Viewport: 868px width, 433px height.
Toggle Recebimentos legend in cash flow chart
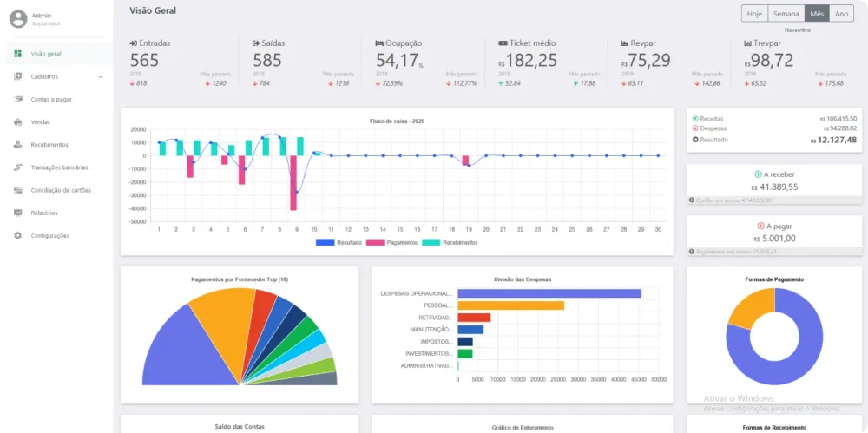point(450,242)
